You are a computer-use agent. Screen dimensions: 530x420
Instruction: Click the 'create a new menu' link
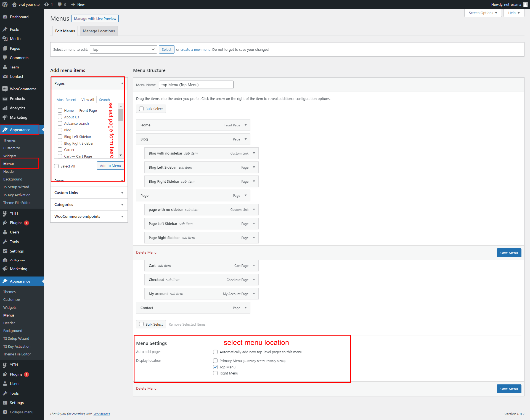point(195,49)
